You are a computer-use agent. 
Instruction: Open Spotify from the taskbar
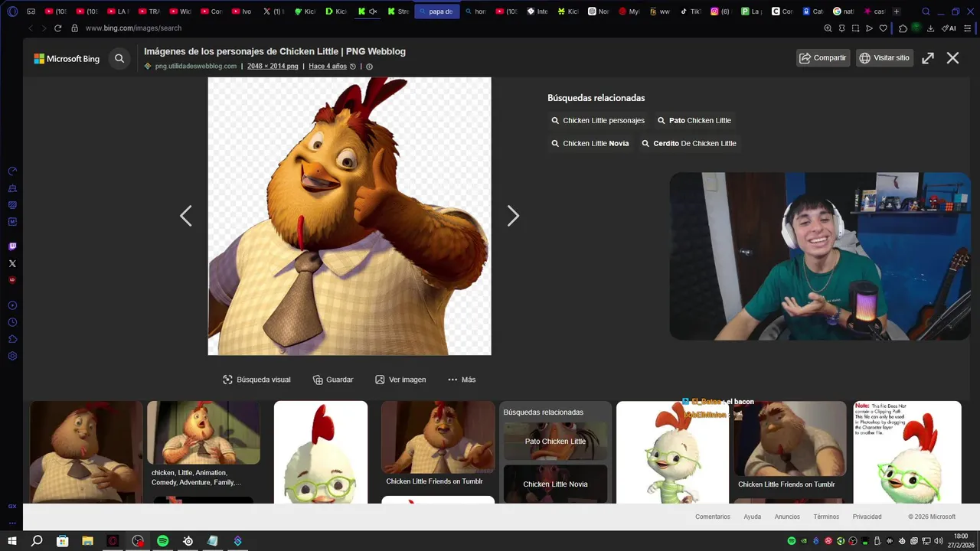point(162,541)
